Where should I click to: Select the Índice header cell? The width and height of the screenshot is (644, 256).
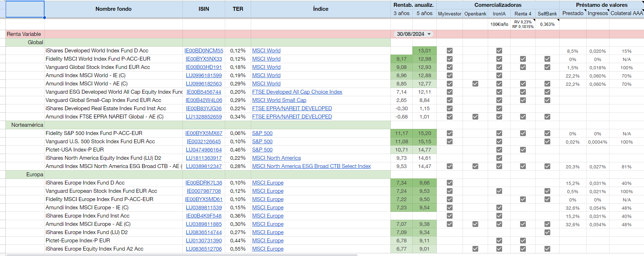(x=320, y=9)
